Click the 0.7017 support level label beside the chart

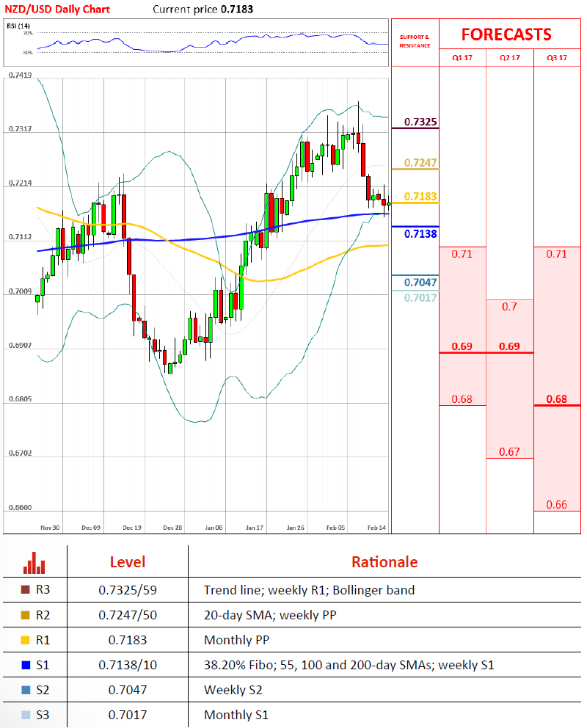420,298
